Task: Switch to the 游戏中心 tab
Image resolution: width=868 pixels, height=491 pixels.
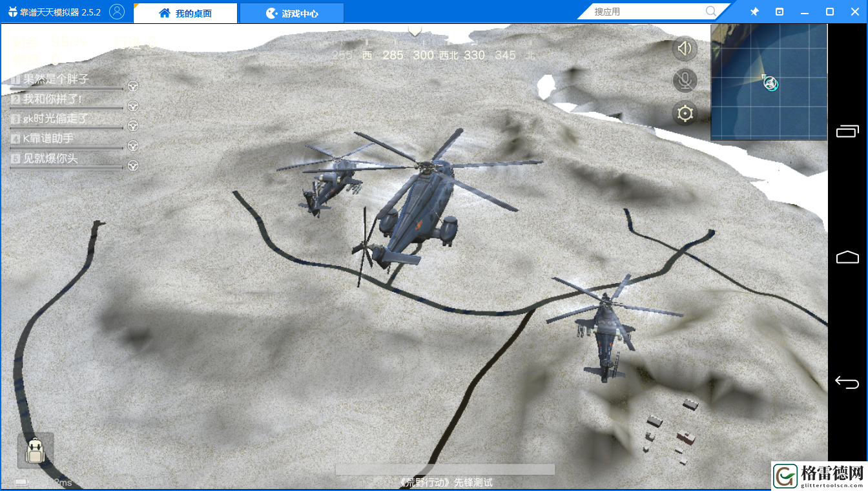Action: pyautogui.click(x=292, y=13)
